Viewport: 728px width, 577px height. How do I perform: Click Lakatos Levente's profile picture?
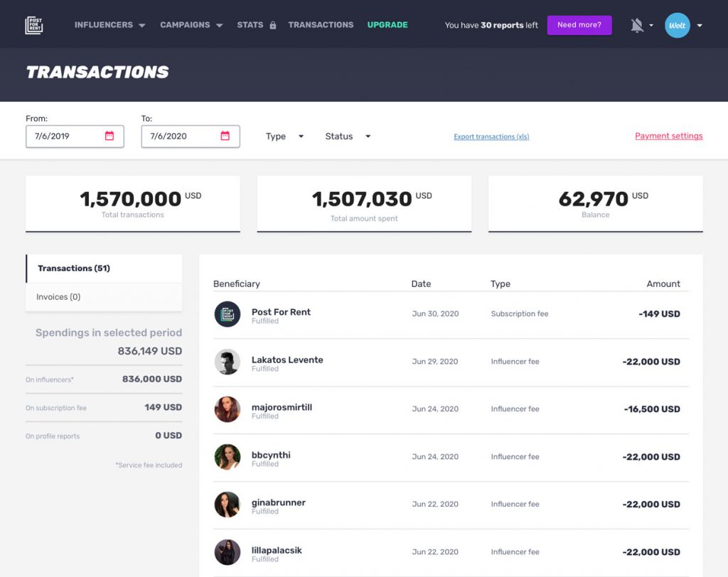click(x=227, y=362)
